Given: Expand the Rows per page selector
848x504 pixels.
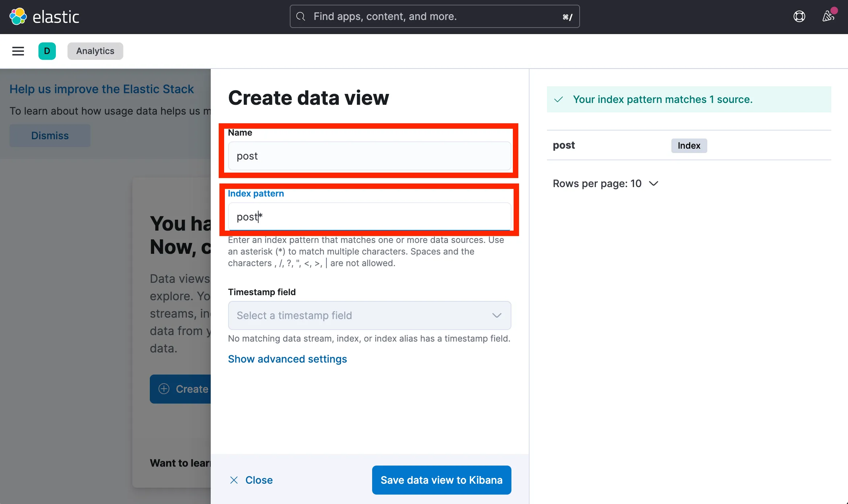Looking at the screenshot, I should tap(605, 183).
